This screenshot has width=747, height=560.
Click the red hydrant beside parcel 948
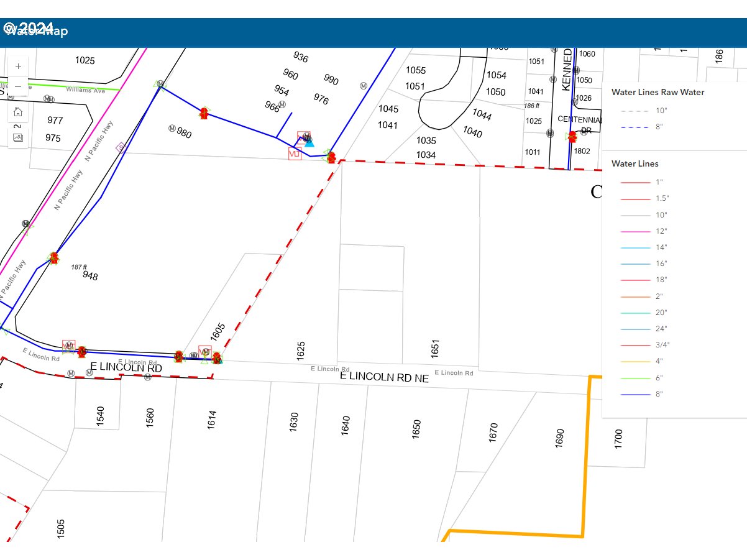(54, 257)
